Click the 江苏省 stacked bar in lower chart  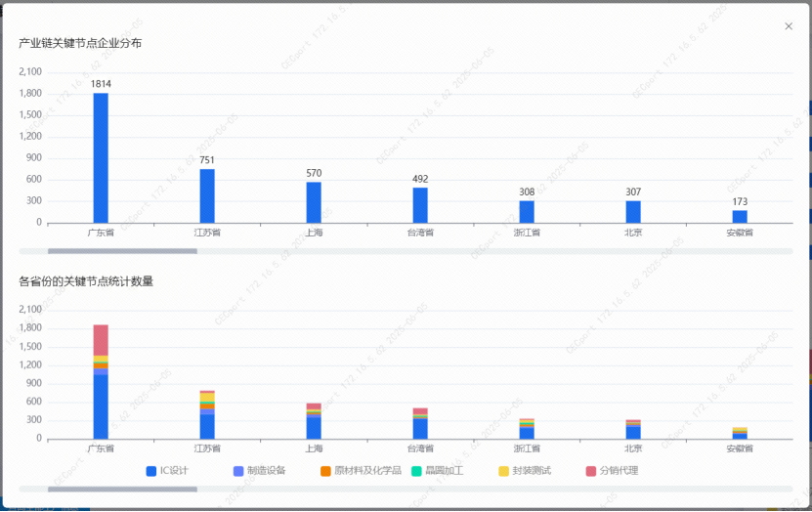207,414
